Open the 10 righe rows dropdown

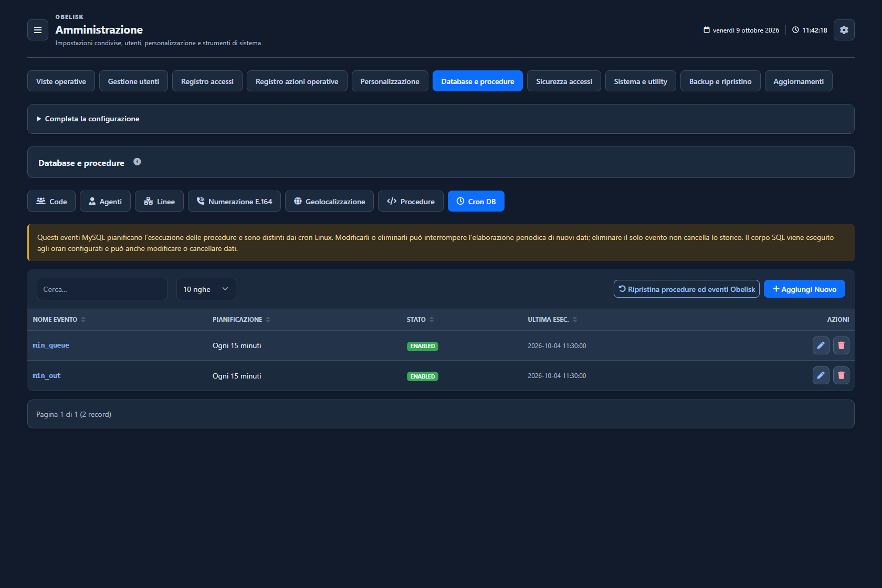pos(206,289)
